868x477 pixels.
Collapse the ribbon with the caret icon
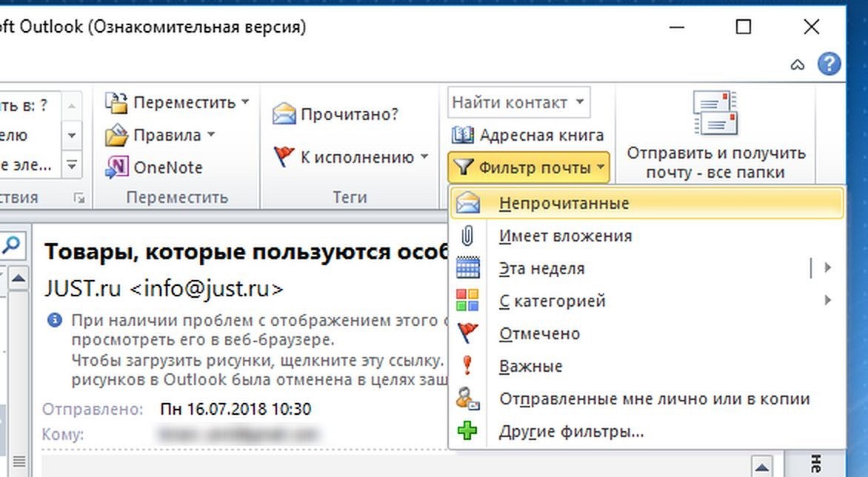coord(797,64)
